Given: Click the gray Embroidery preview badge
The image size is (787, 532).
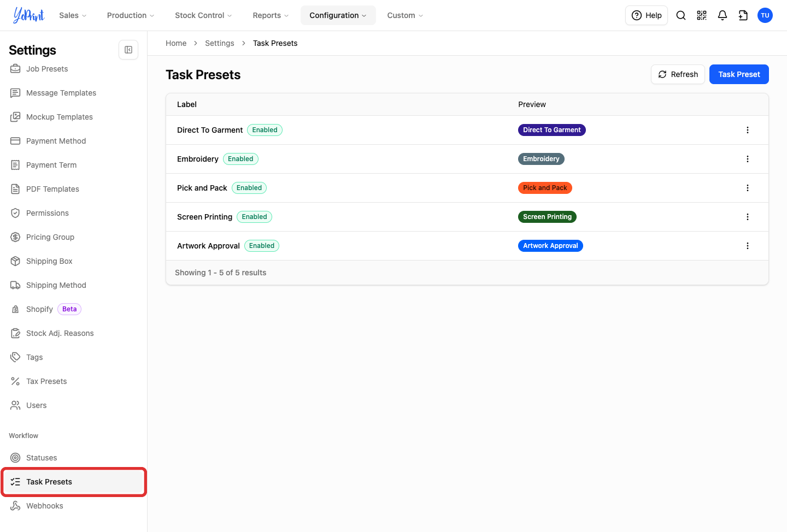Looking at the screenshot, I should 541,159.
